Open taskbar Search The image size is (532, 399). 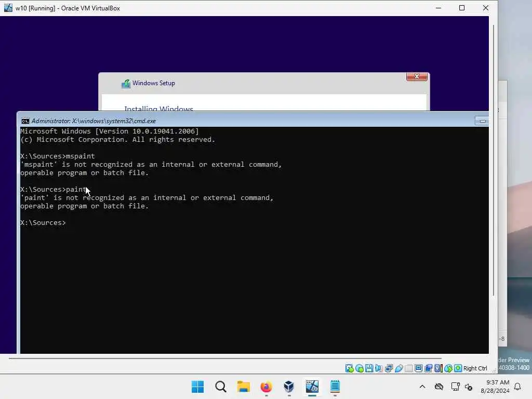220,387
